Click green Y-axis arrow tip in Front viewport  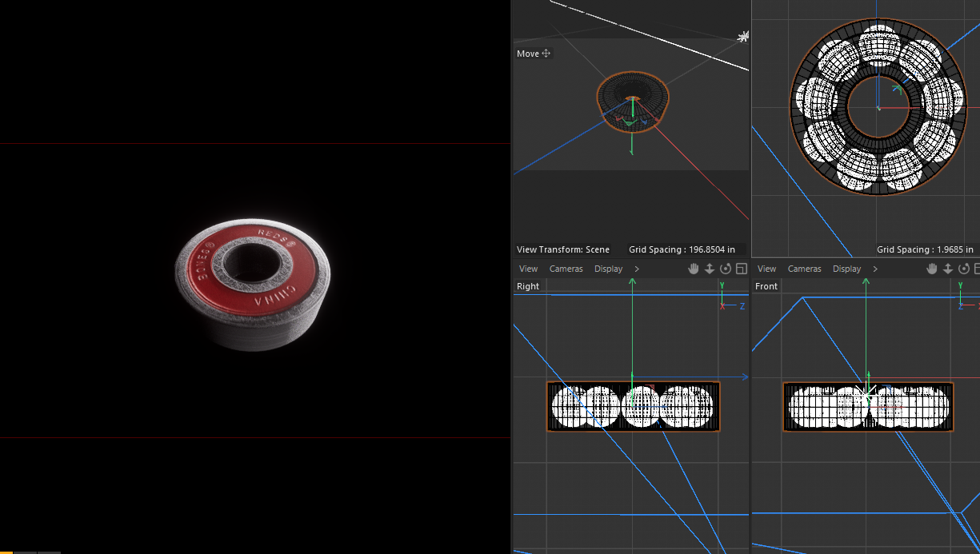point(866,281)
